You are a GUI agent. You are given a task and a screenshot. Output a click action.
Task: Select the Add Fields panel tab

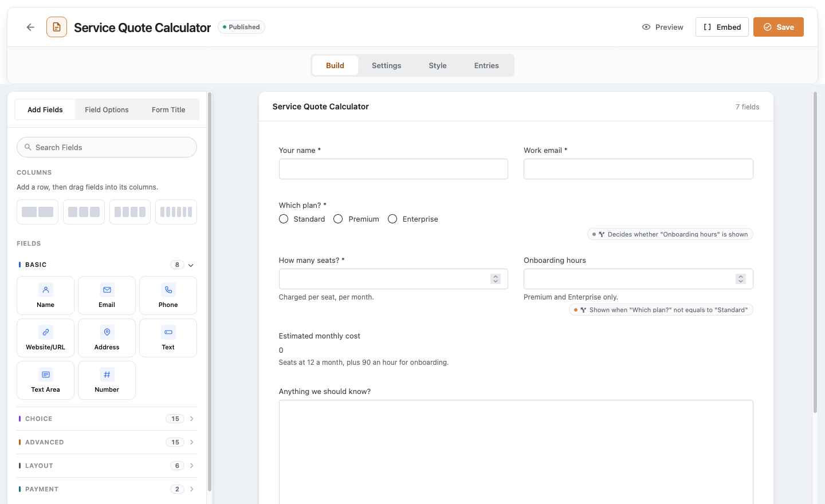(45, 109)
